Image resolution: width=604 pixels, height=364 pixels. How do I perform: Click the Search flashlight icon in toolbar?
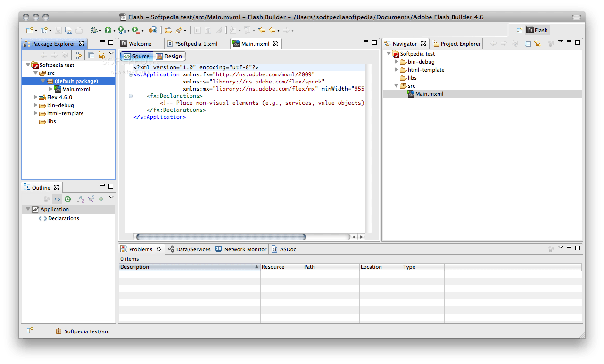(179, 30)
